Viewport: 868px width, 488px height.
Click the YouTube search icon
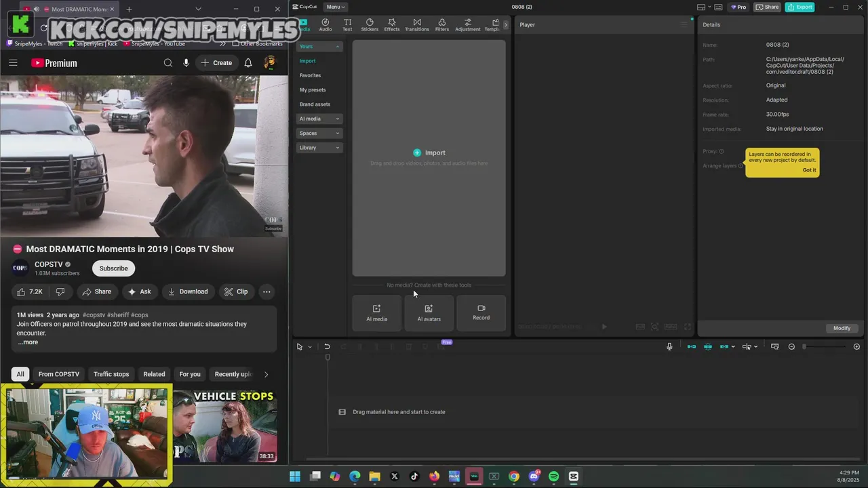[x=168, y=63]
